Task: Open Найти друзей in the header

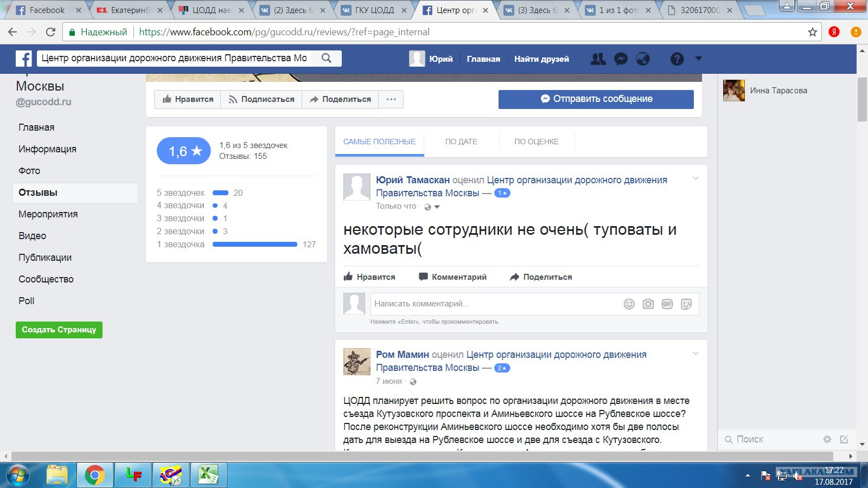Action: (x=541, y=59)
